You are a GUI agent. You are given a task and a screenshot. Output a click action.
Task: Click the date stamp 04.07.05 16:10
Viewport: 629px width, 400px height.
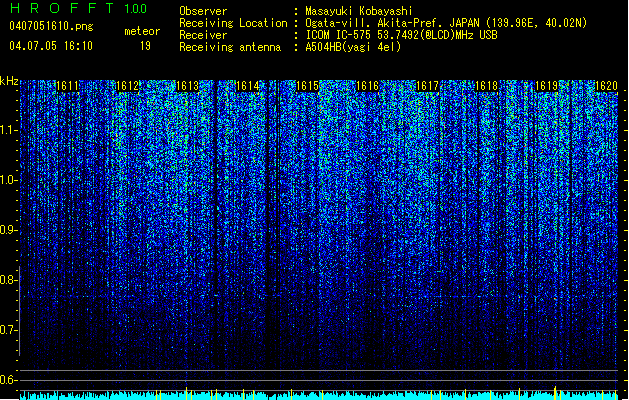tap(51, 46)
